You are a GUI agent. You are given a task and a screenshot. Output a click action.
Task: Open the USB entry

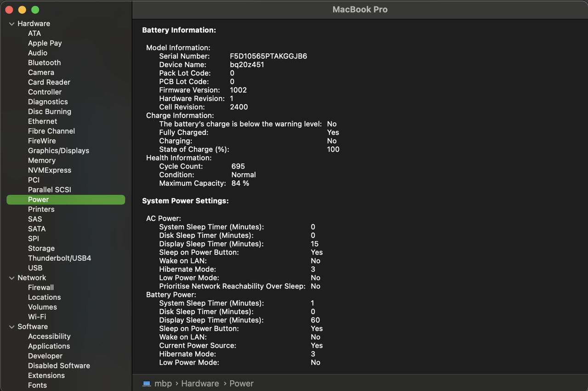point(35,268)
